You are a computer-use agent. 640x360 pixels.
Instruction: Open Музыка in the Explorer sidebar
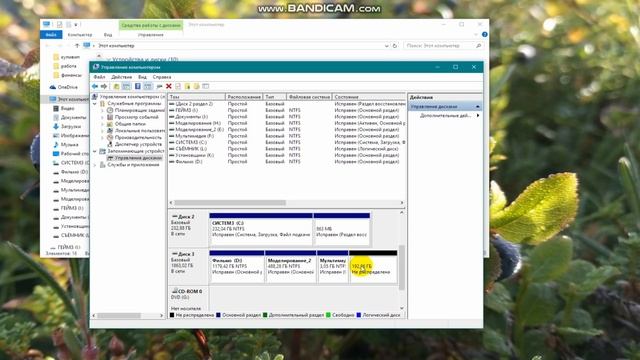click(66, 144)
